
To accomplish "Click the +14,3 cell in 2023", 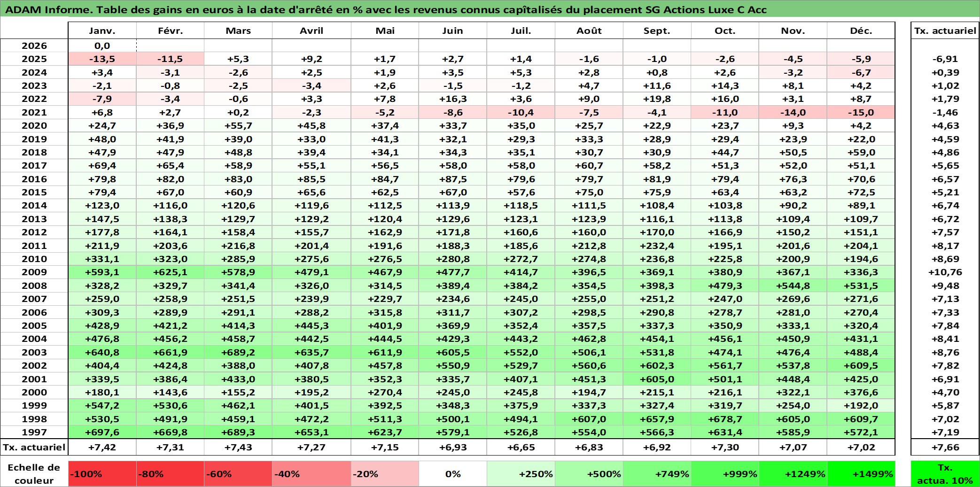I will click(725, 85).
